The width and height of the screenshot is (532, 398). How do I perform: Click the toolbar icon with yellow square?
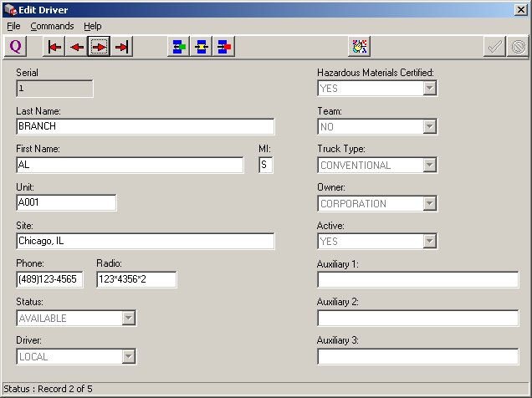click(202, 47)
